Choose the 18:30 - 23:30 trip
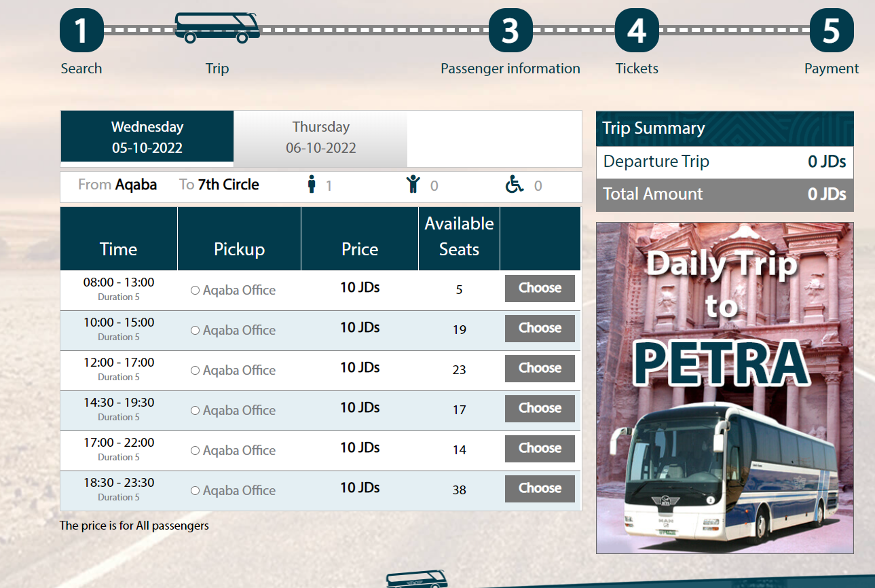Image resolution: width=875 pixels, height=588 pixels. (x=540, y=489)
